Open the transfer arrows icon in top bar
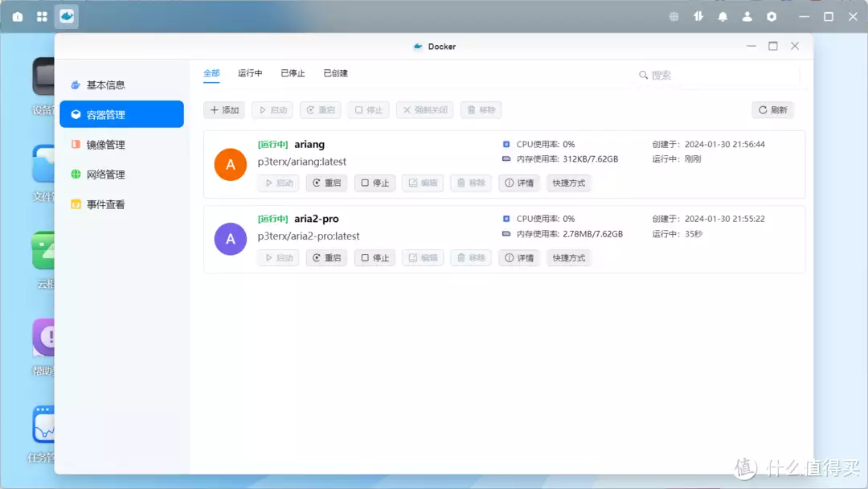 tap(698, 17)
